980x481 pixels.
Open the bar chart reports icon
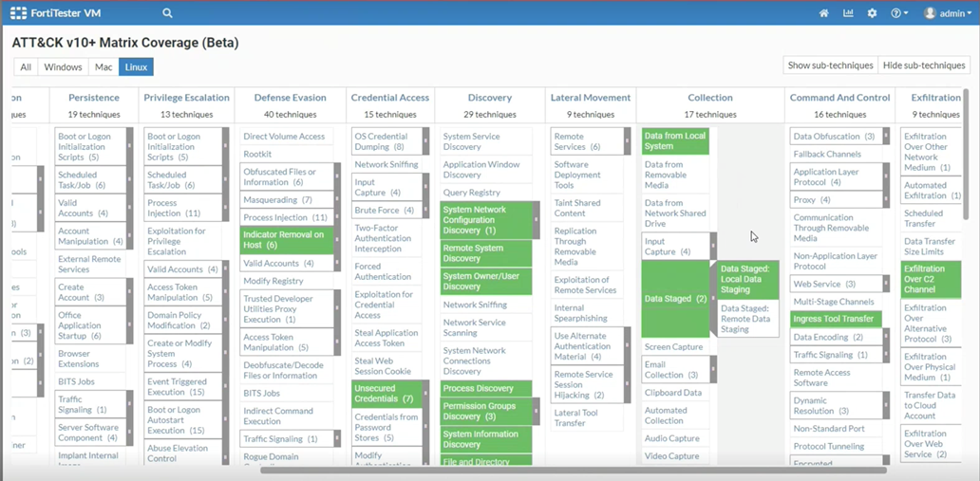tap(848, 13)
